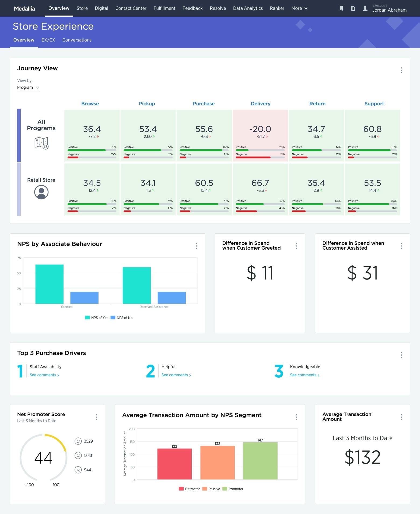Open NPS by Associate Behaviour kebab menu
This screenshot has height=514, width=420.
197,246
